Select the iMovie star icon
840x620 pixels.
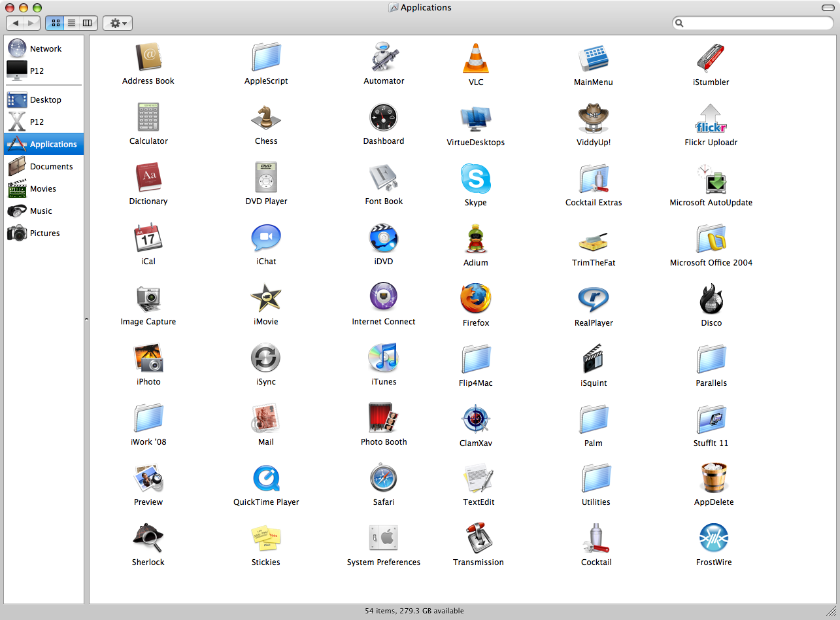pyautogui.click(x=266, y=298)
